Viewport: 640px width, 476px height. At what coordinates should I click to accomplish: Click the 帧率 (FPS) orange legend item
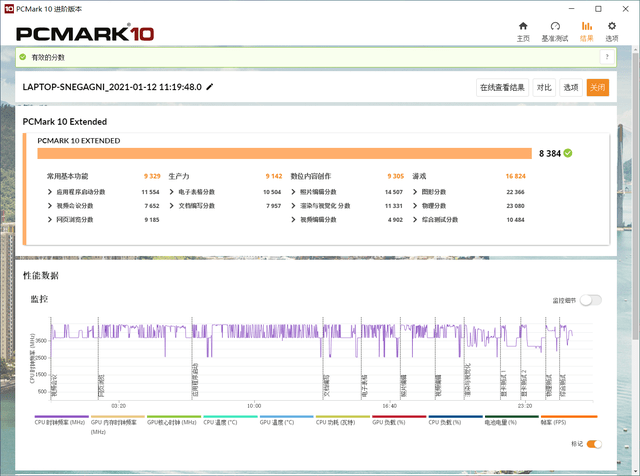click(569, 422)
